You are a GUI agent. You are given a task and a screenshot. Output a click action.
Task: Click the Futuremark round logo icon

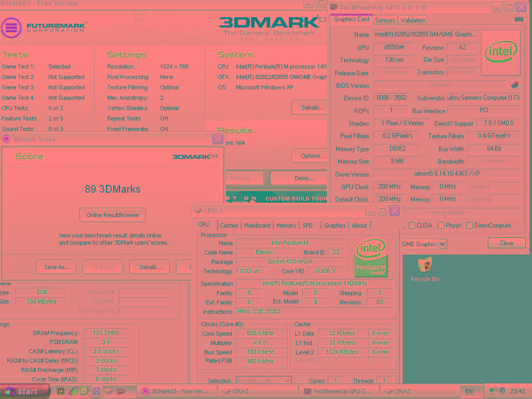11,28
